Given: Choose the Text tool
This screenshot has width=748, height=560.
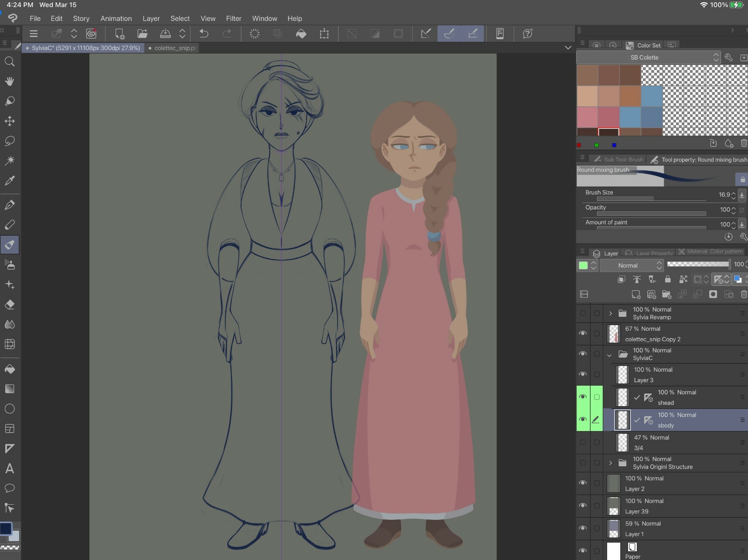Looking at the screenshot, I should [10, 468].
